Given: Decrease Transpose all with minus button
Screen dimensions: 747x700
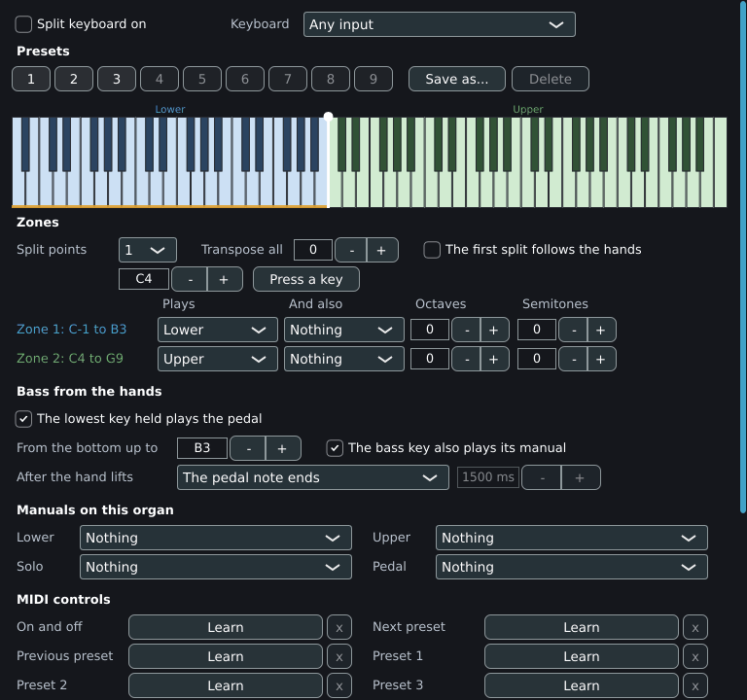Looking at the screenshot, I should [x=351, y=250].
